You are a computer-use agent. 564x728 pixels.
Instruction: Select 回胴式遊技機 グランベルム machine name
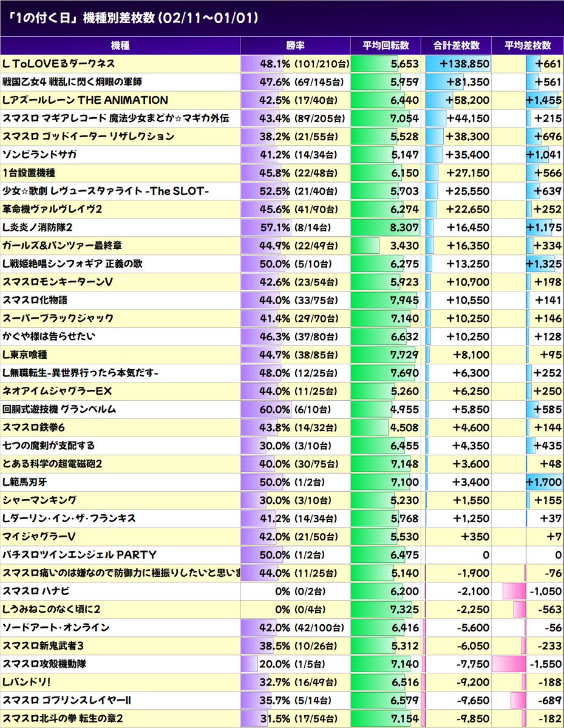click(59, 409)
